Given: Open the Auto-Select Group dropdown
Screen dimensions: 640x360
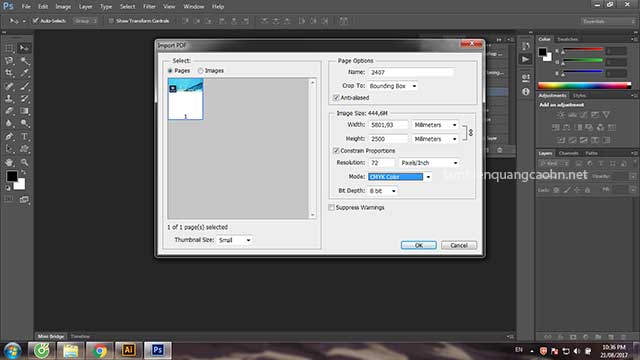Looking at the screenshot, I should coord(85,21).
